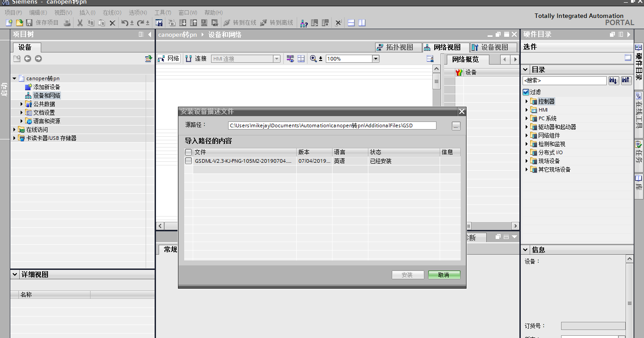Click the 取消 cancel button
Viewport: 644px width, 338px height.
pos(444,275)
